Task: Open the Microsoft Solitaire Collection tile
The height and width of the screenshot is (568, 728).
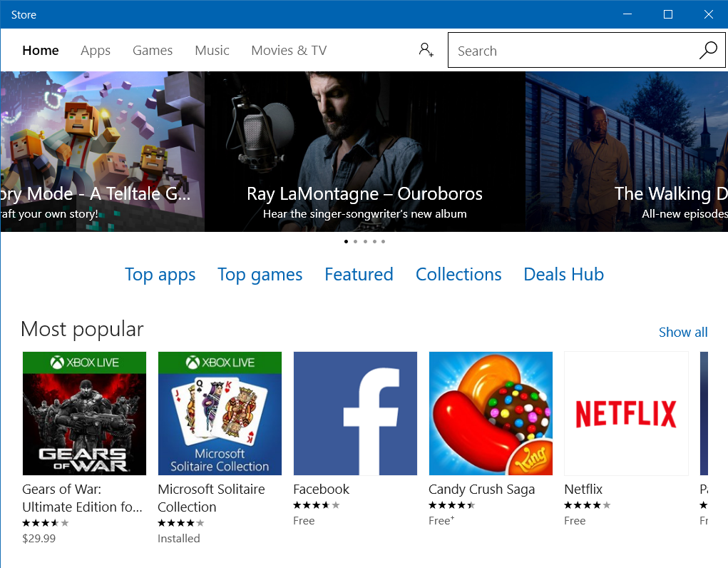Action: pos(220,413)
